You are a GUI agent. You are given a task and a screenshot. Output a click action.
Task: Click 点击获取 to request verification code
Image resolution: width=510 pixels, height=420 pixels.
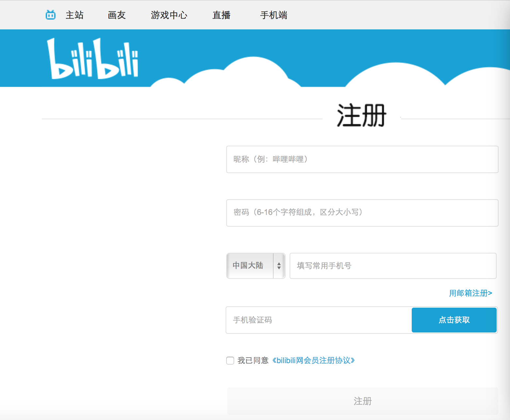pos(454,320)
